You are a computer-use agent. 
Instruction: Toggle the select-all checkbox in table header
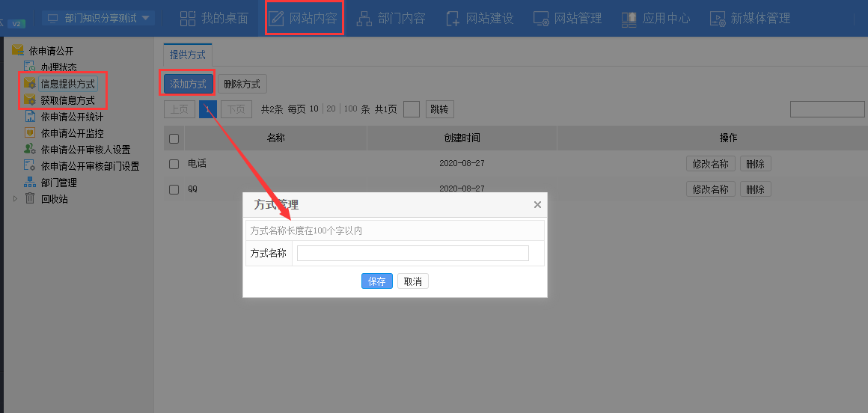pos(174,138)
